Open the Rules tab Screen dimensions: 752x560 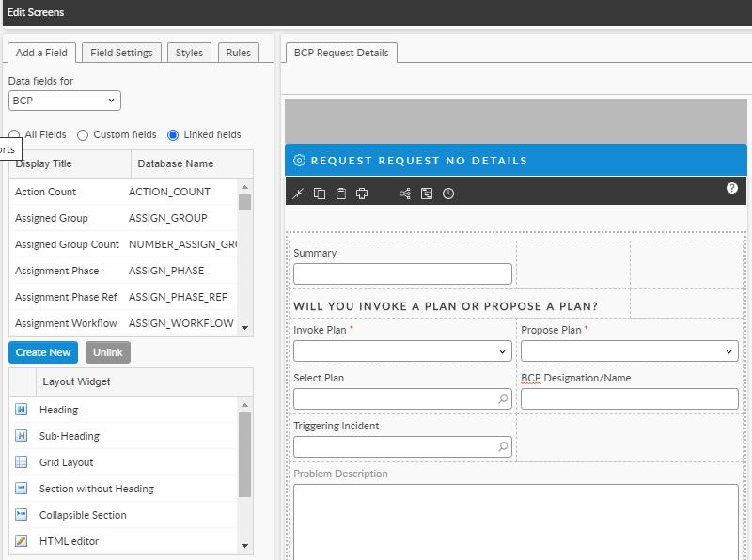(239, 53)
